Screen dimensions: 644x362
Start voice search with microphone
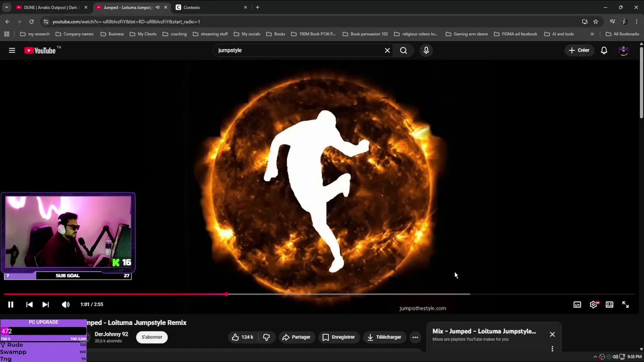426,50
